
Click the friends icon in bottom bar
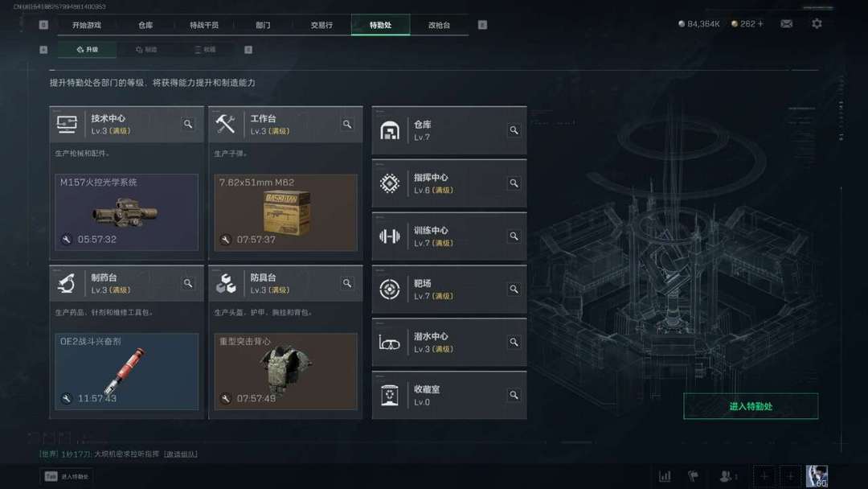727,476
